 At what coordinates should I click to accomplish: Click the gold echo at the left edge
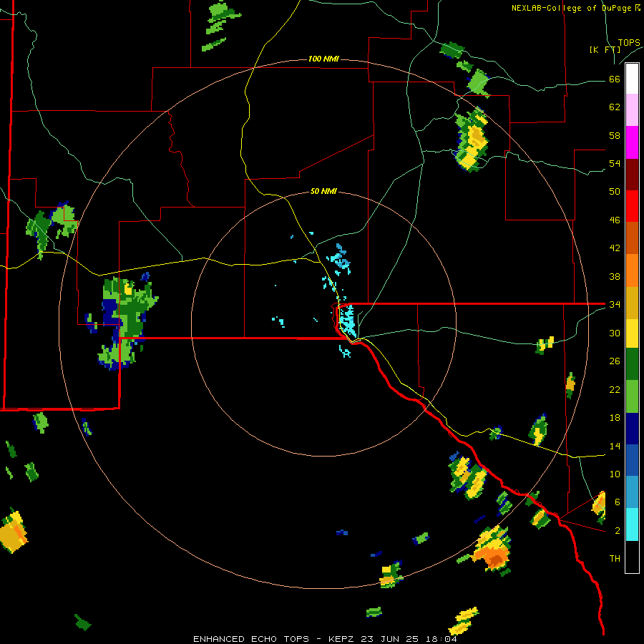pyautogui.click(x=12, y=531)
